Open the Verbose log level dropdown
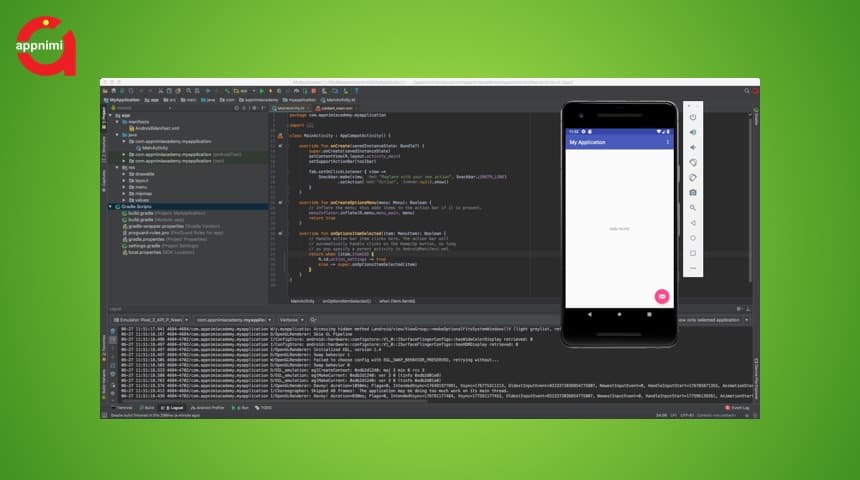This screenshot has height=480, width=860. coord(289,319)
